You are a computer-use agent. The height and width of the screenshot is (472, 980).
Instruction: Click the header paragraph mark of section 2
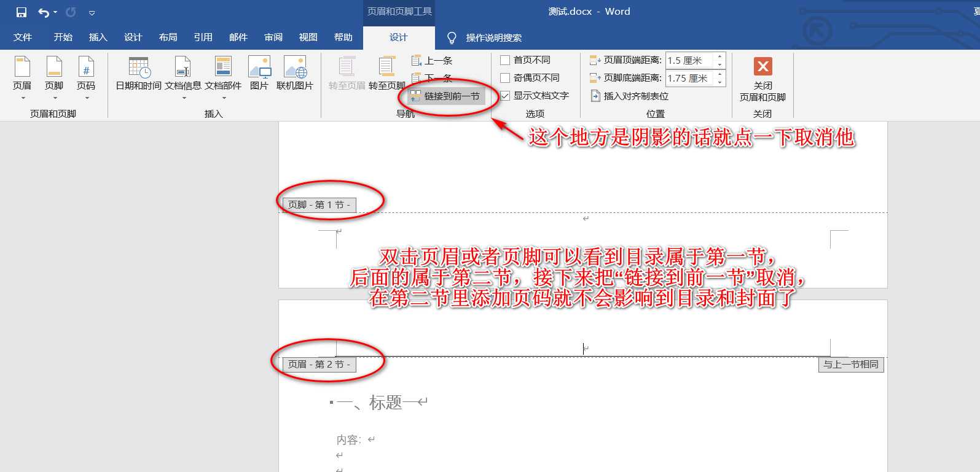[x=586, y=349]
